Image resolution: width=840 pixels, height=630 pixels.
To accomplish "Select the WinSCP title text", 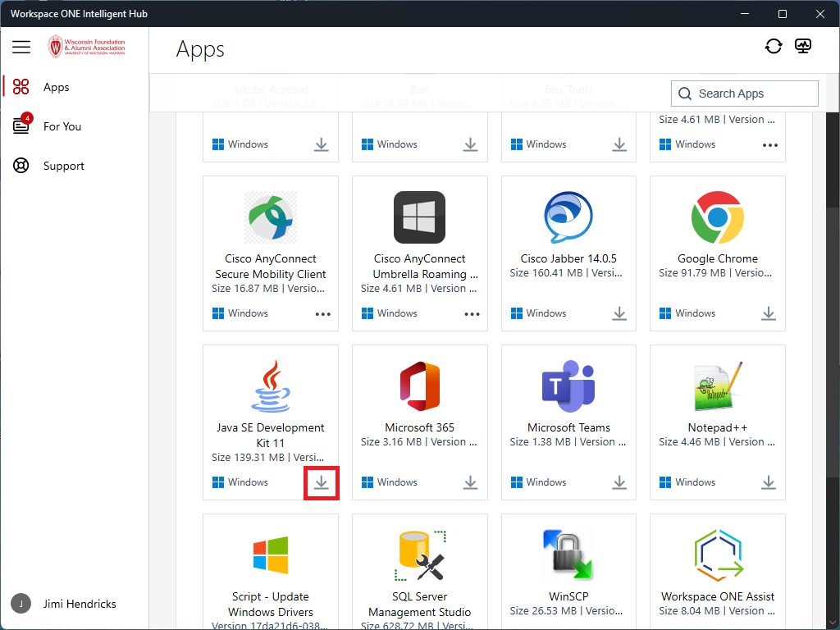I will point(568,596).
